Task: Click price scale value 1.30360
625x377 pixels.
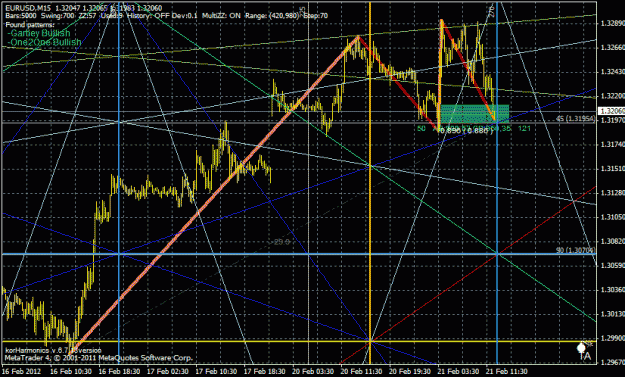Action: coord(613,290)
